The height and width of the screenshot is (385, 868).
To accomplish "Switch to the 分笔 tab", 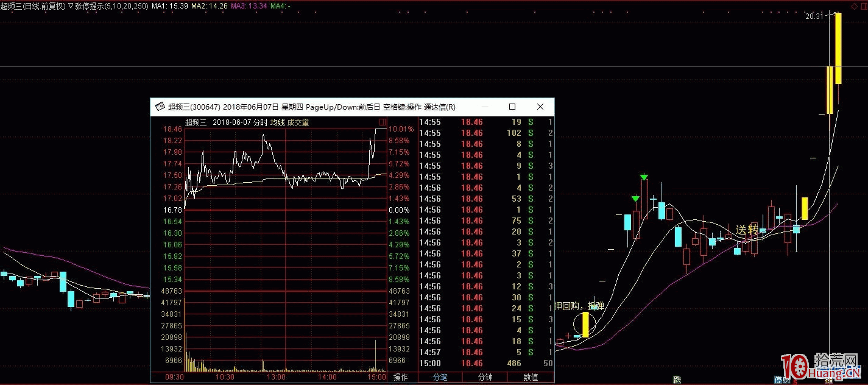I will (x=440, y=377).
